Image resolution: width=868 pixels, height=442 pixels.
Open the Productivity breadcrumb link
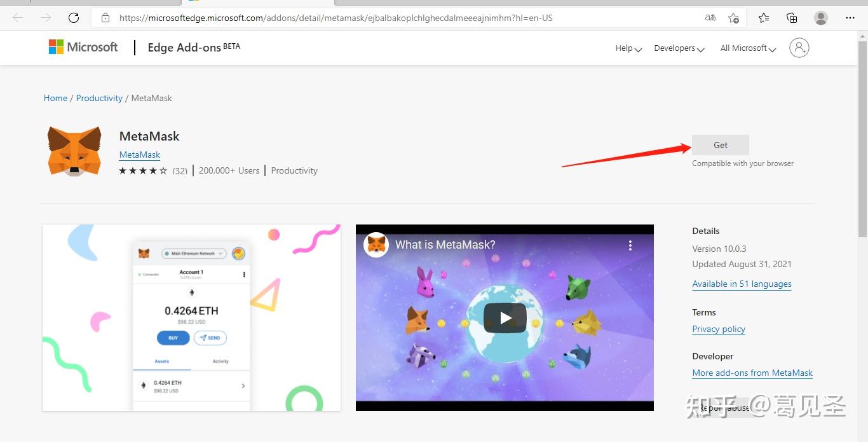point(99,98)
